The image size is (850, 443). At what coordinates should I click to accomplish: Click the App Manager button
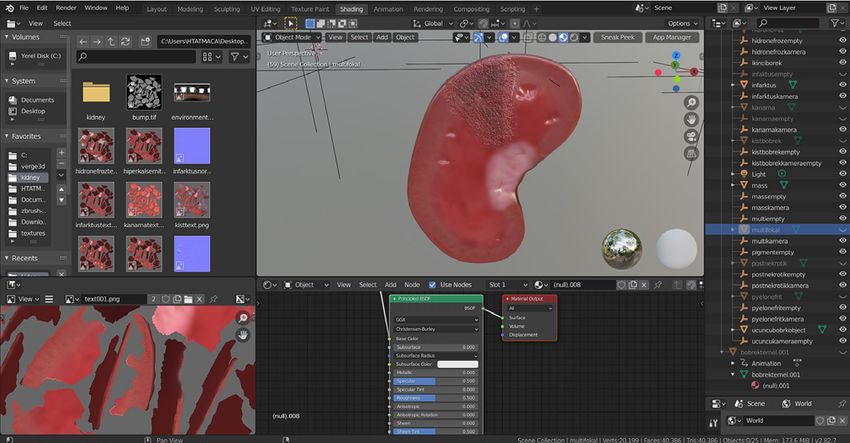click(x=672, y=37)
